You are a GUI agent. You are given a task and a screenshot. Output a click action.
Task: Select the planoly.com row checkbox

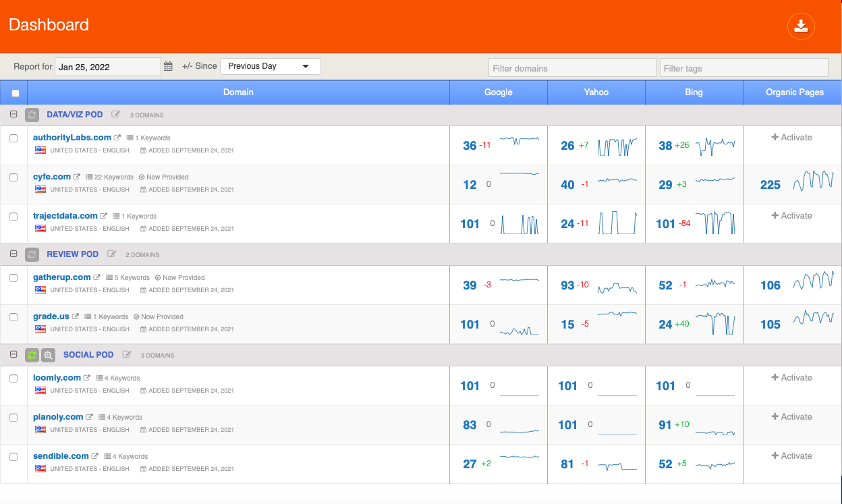(x=13, y=418)
